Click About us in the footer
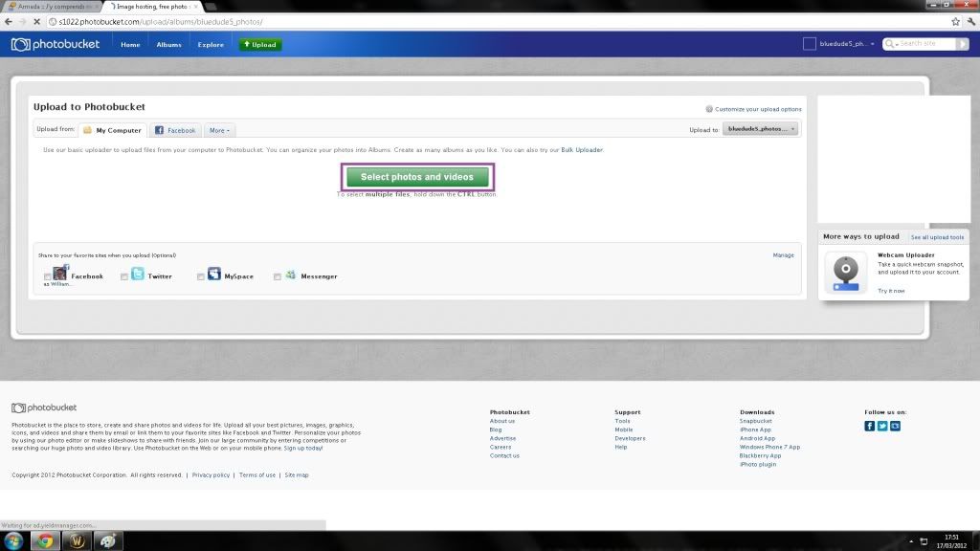This screenshot has width=980, height=551. (502, 421)
